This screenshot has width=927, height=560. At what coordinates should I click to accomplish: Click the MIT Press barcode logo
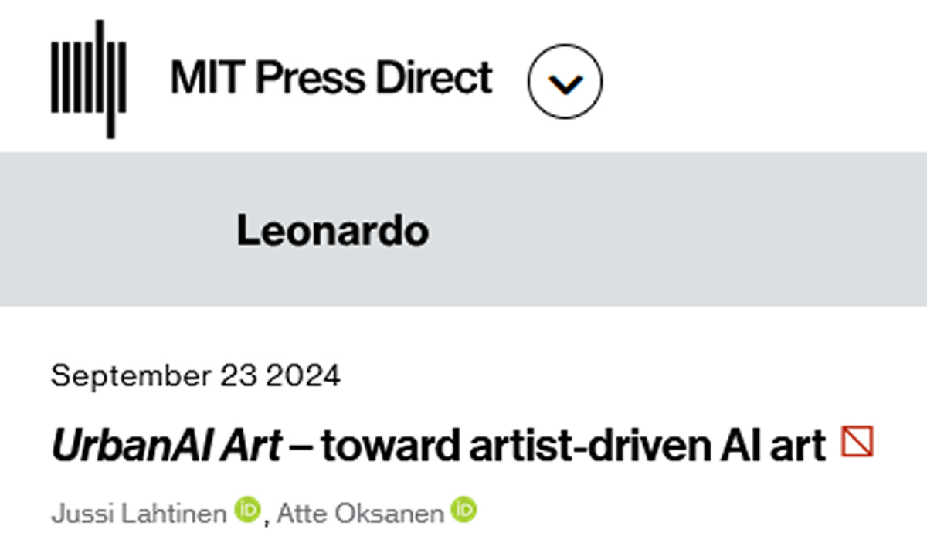click(88, 79)
